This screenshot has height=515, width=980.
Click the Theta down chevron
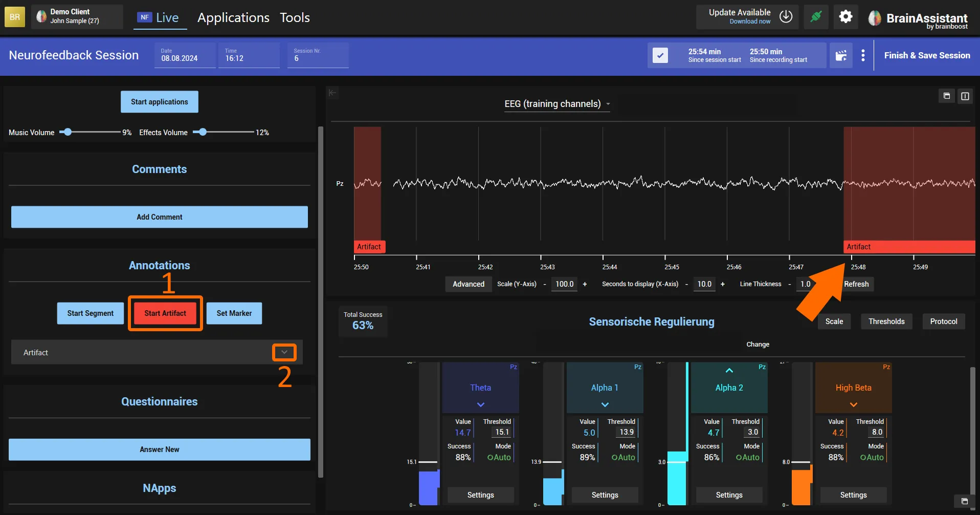coord(481,404)
